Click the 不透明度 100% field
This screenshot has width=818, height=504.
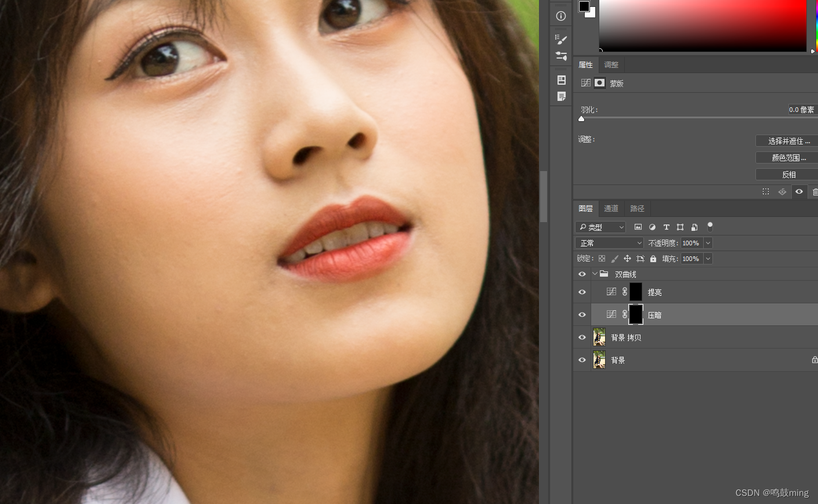[692, 243]
